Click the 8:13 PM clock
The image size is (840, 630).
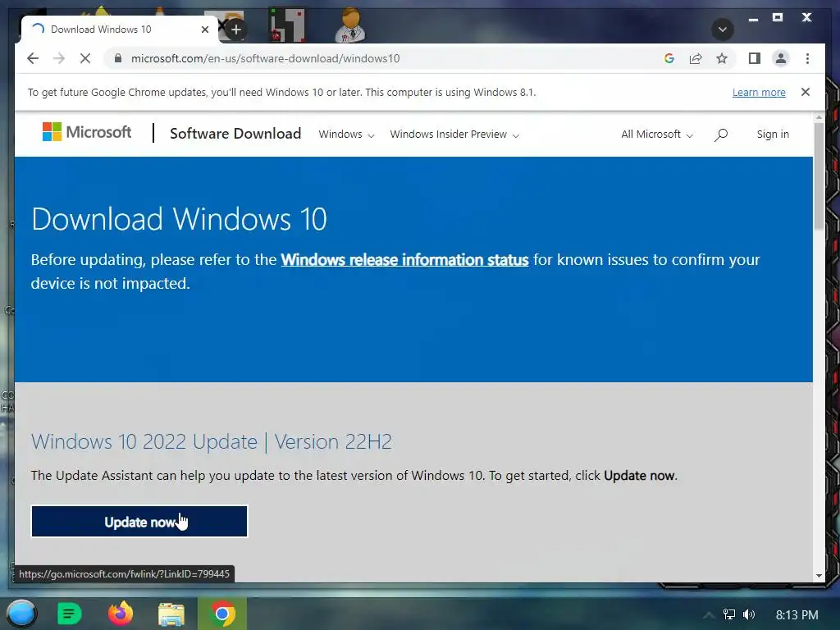pyautogui.click(x=797, y=615)
